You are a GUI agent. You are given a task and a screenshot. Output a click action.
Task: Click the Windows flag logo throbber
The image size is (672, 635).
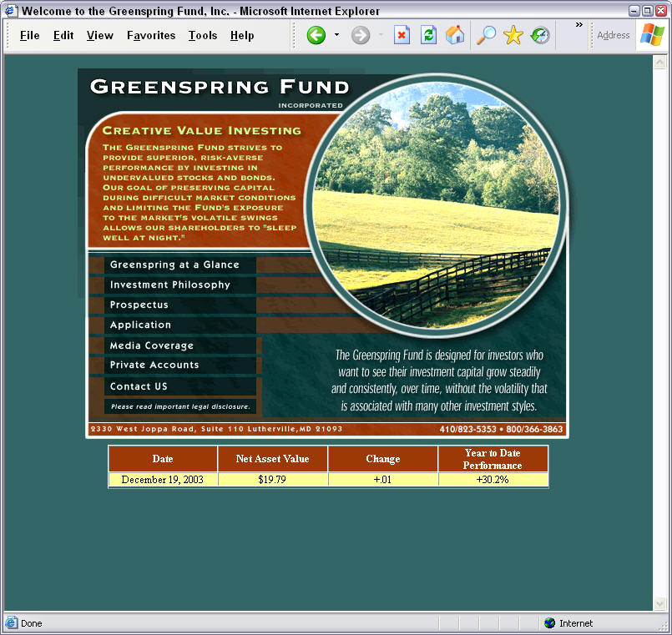pos(652,34)
